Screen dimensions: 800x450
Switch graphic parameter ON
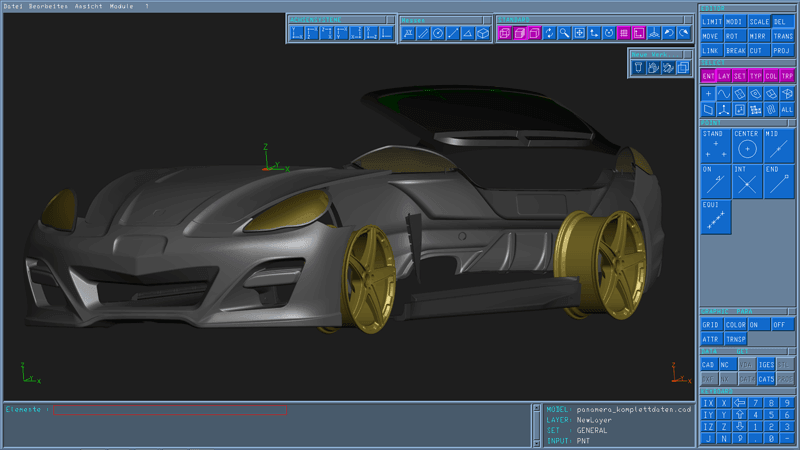(x=759, y=324)
